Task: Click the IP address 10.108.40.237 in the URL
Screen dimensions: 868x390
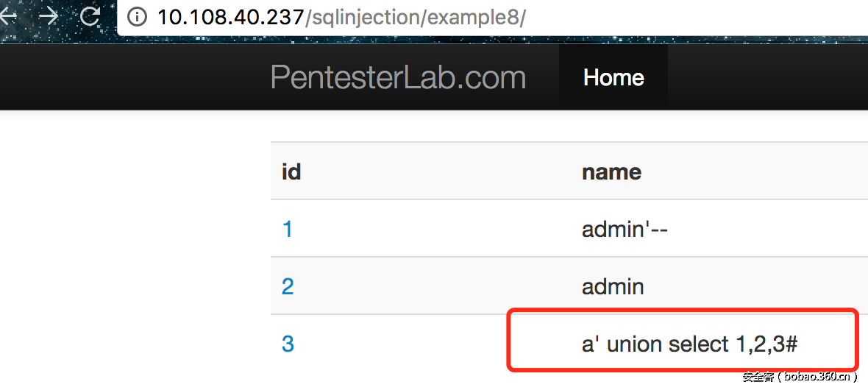Action: 230,18
